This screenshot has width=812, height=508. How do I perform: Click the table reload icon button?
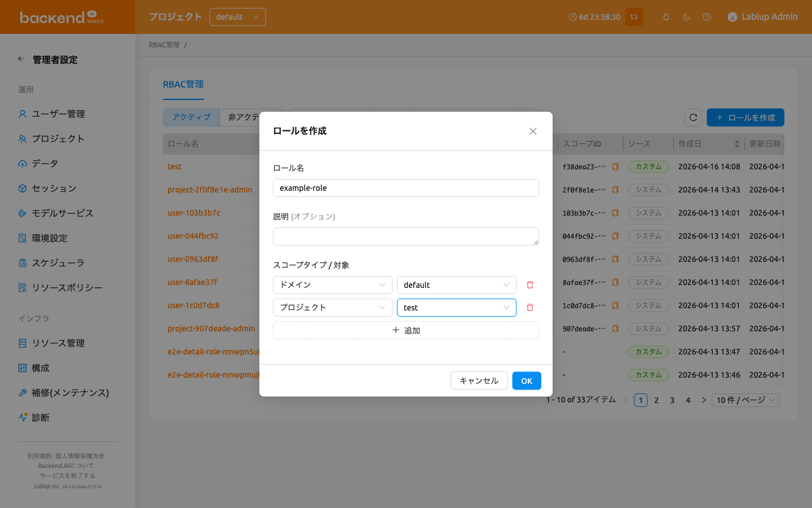pos(693,117)
